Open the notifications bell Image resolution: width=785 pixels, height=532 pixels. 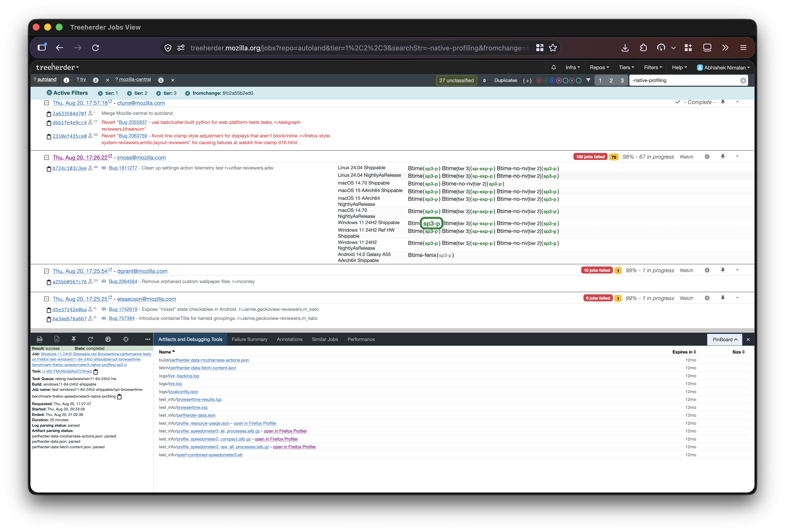click(x=553, y=67)
